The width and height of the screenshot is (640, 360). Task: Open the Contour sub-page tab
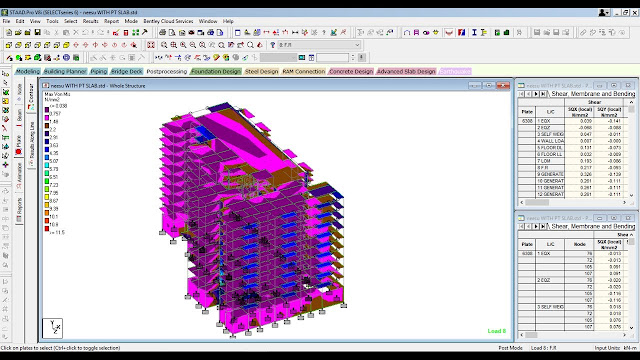(31, 96)
